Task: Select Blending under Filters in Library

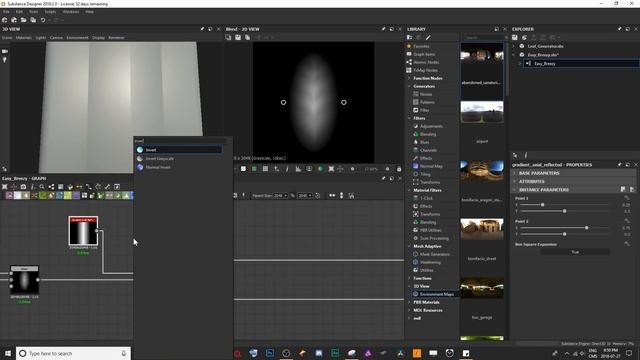Action: pos(428,134)
